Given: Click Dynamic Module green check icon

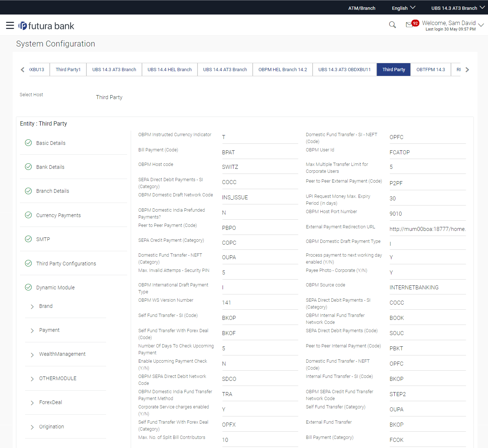Looking at the screenshot, I should point(28,287).
